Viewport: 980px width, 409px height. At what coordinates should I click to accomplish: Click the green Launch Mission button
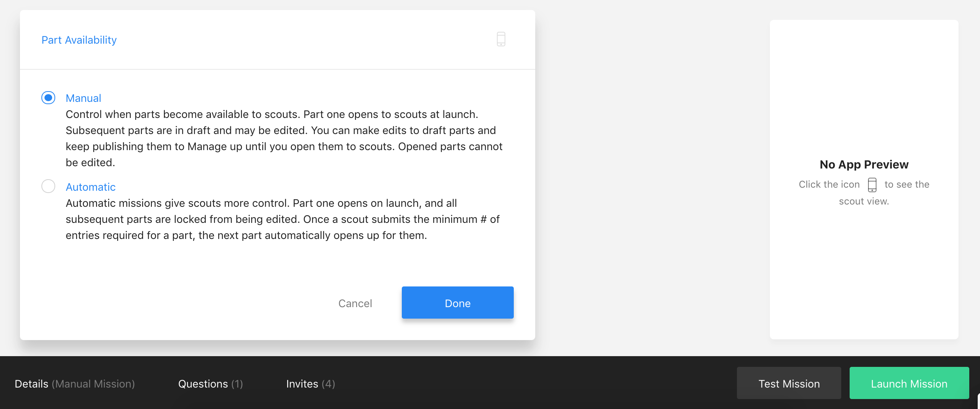pyautogui.click(x=909, y=383)
